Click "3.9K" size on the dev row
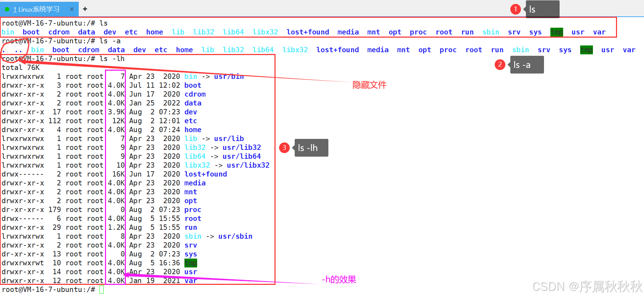This screenshot has width=644, height=298. point(116,112)
